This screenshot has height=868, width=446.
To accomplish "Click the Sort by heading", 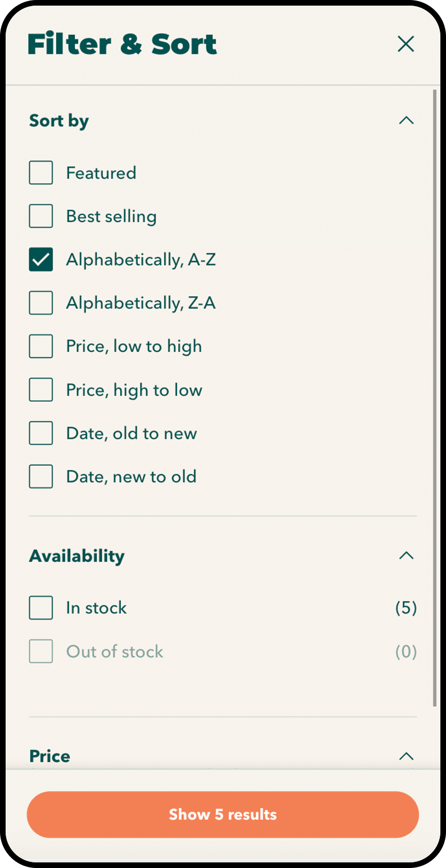I will (59, 121).
